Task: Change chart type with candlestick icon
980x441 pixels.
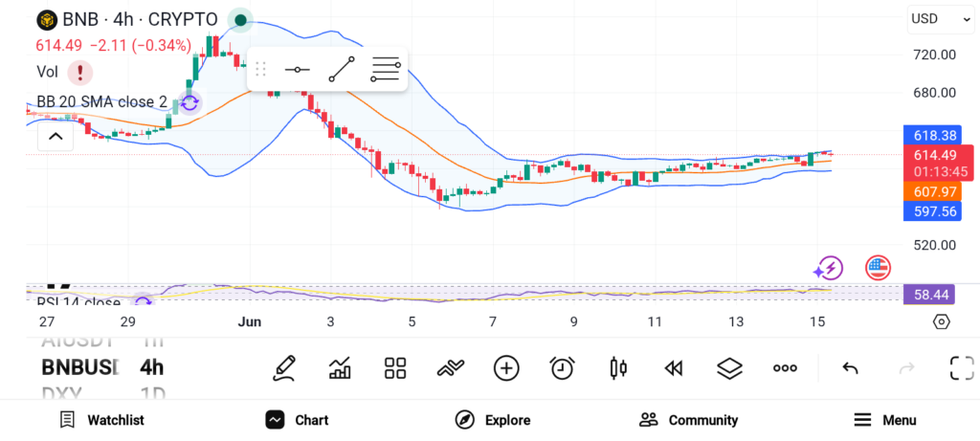Action: [x=617, y=368]
